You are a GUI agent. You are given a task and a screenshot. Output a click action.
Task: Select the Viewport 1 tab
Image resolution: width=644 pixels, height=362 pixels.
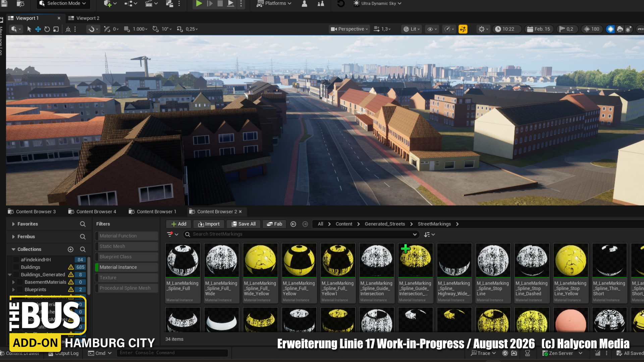27,18
